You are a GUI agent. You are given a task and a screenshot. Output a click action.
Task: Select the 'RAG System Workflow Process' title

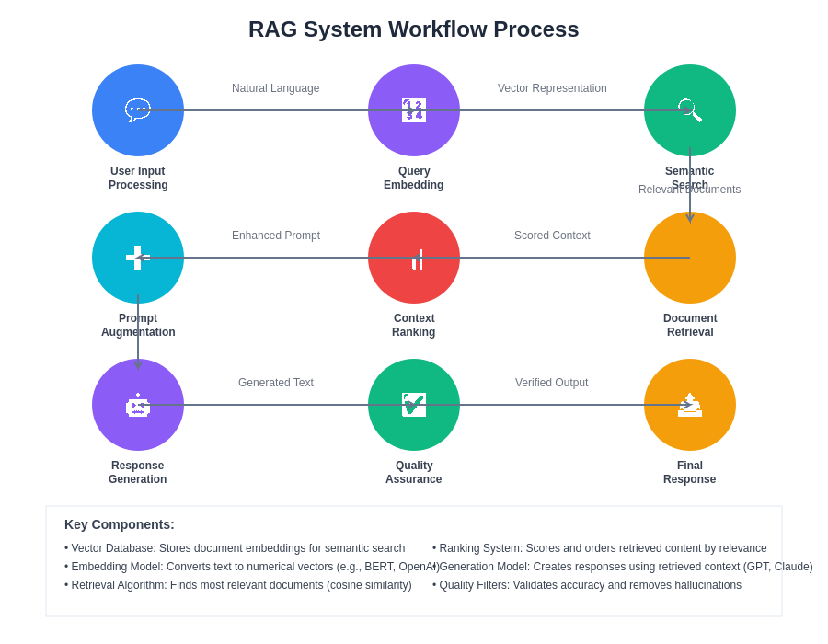[x=414, y=29]
